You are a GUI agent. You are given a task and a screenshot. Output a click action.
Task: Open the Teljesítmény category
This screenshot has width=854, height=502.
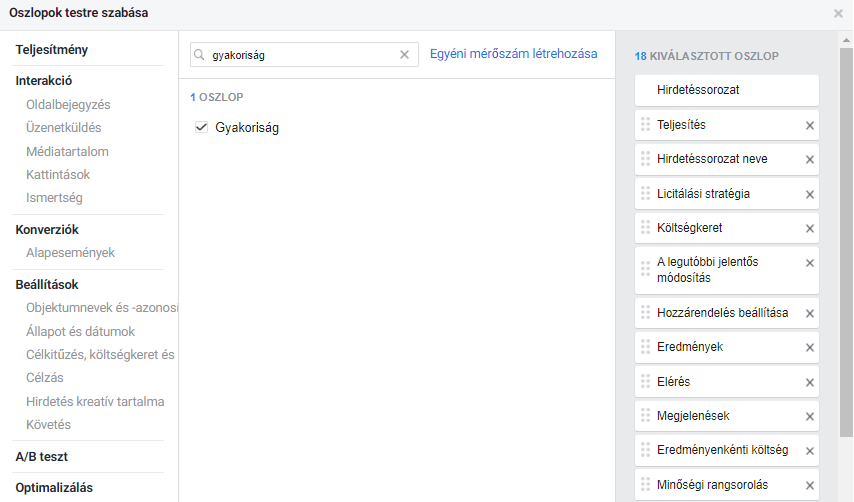(x=51, y=49)
